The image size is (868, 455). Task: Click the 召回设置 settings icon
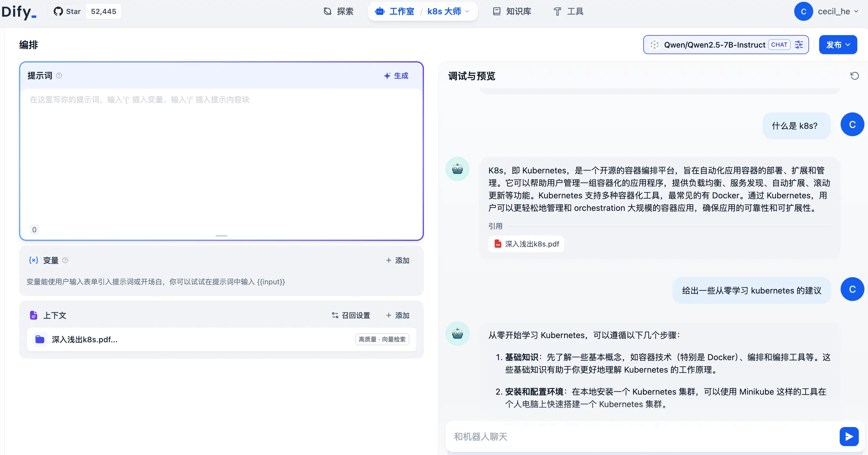[335, 315]
